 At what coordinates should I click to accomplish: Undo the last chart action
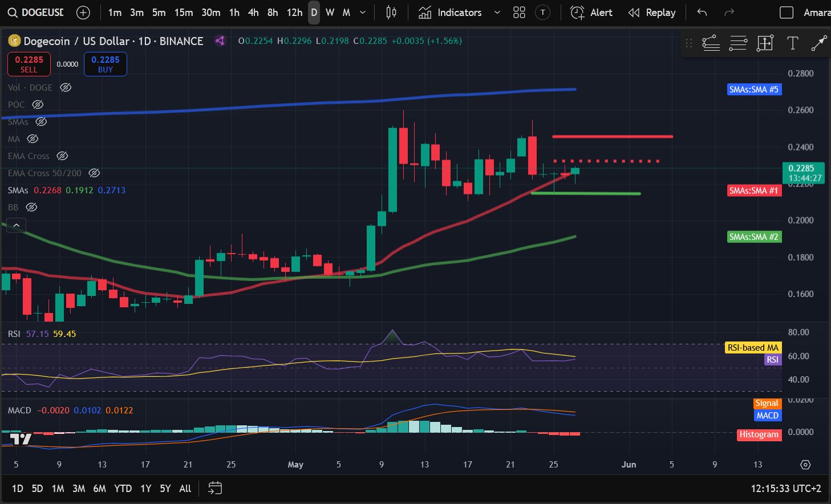click(x=702, y=13)
